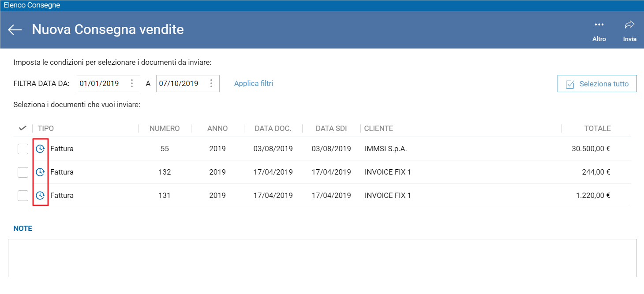Sort by TIPO column header

point(46,128)
